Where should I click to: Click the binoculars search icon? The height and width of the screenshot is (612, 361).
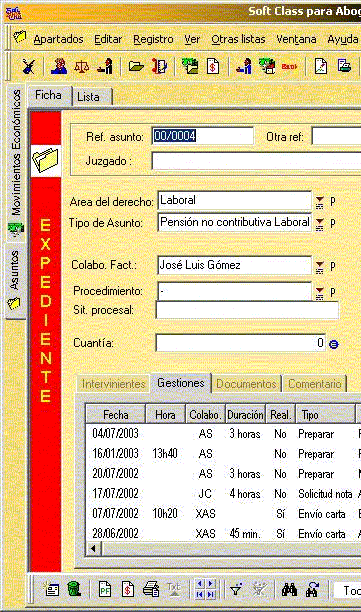(x=289, y=589)
